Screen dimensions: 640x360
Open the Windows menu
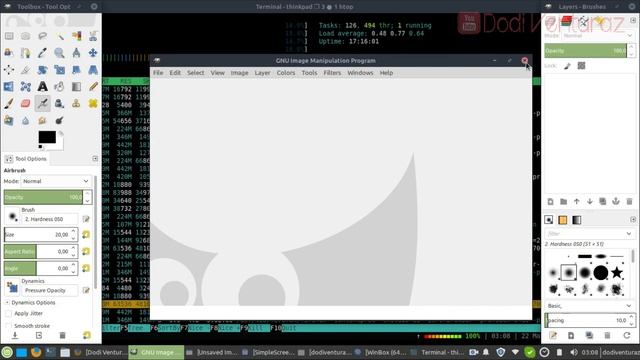360,73
